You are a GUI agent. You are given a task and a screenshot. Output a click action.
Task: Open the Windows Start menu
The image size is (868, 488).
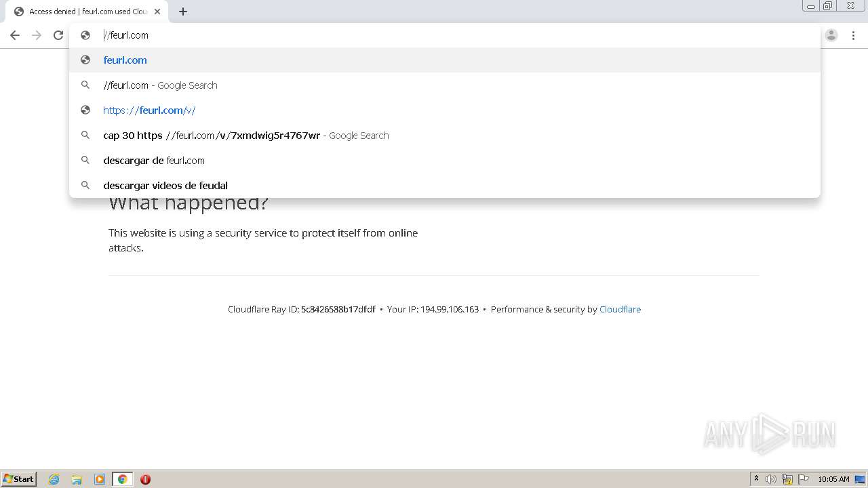click(19, 479)
